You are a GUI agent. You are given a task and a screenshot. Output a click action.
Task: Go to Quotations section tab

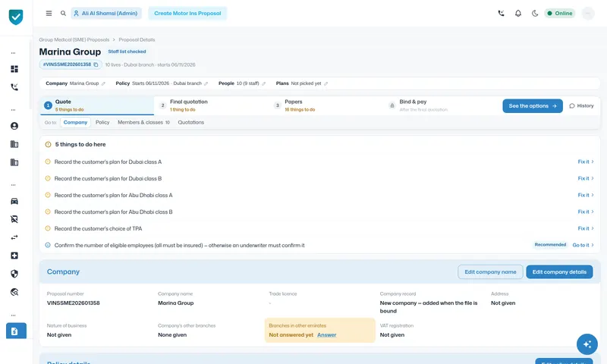[191, 122]
